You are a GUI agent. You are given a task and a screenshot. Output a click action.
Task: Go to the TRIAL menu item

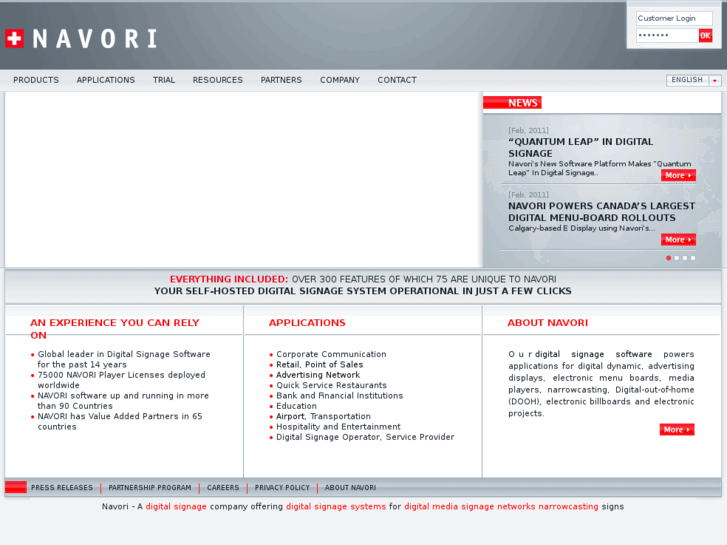(164, 80)
